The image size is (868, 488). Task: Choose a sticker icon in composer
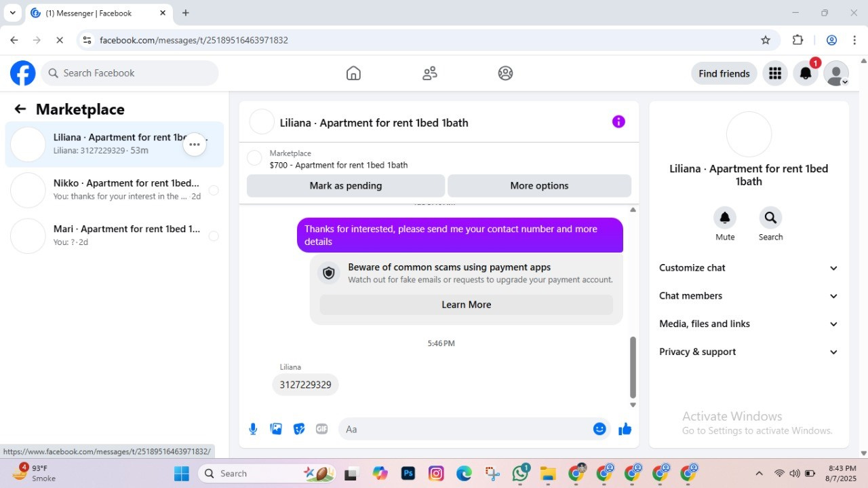click(x=299, y=429)
